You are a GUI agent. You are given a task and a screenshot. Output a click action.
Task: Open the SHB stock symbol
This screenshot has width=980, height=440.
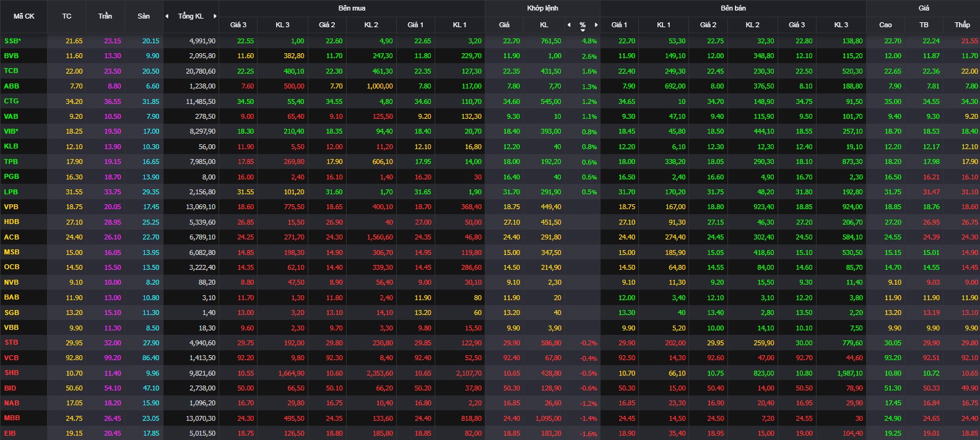pos(11,373)
